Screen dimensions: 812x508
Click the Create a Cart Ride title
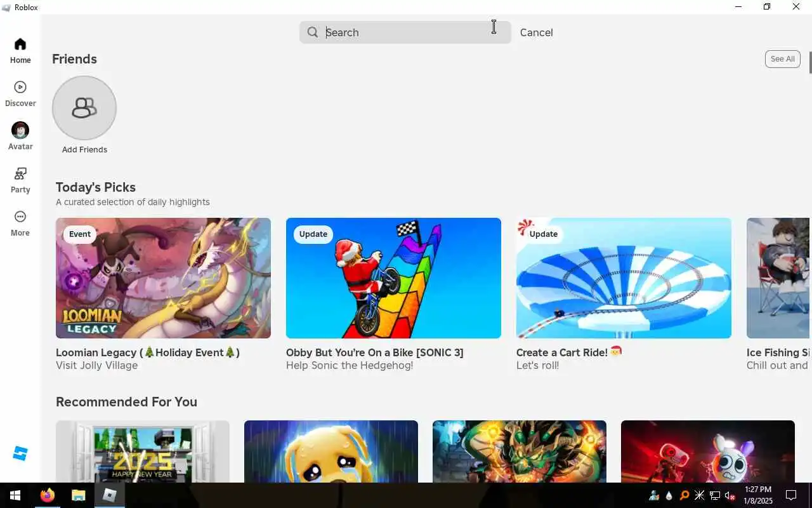pyautogui.click(x=569, y=352)
